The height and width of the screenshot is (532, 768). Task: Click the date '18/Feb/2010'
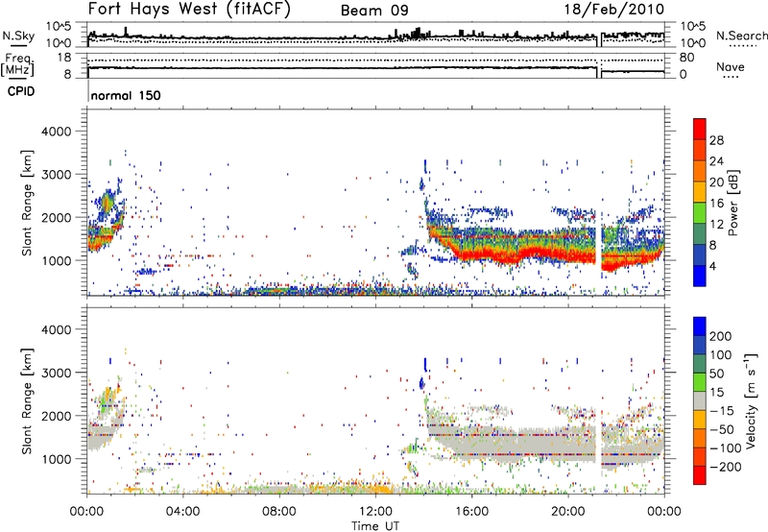click(x=614, y=9)
